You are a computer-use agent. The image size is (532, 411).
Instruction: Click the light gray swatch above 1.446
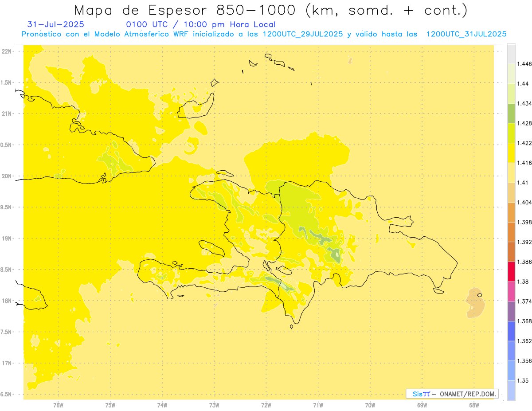tap(511, 54)
